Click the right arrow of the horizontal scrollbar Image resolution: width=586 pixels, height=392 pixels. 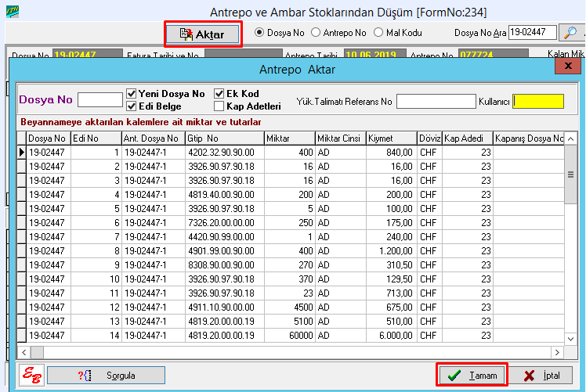(x=557, y=352)
